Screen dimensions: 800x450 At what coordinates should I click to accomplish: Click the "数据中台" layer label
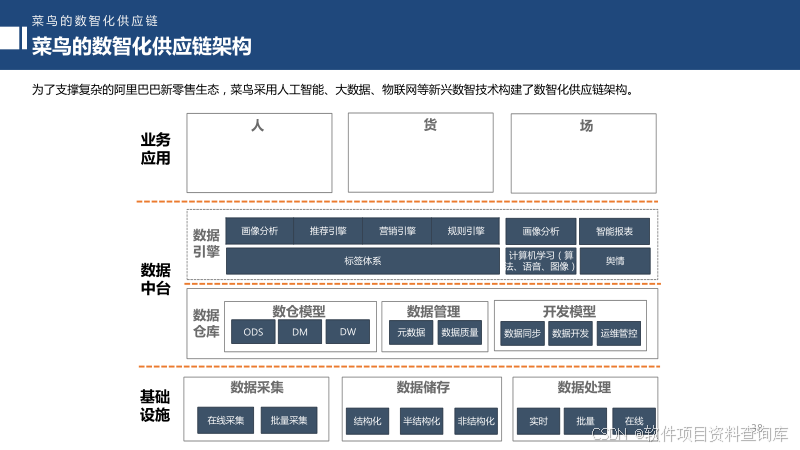pos(155,279)
